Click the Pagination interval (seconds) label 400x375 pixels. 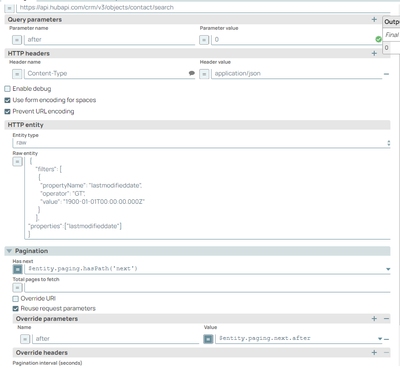tap(47, 363)
